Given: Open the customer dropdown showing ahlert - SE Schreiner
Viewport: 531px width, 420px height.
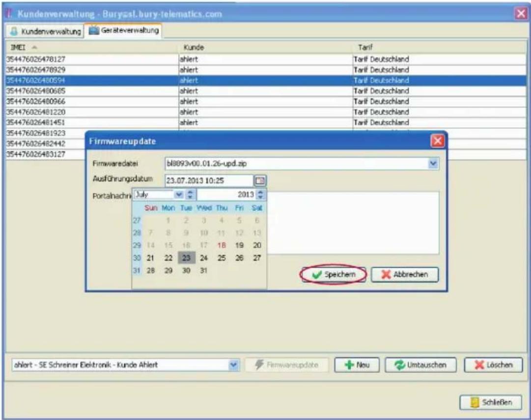Looking at the screenshot, I should pyautogui.click(x=126, y=365).
